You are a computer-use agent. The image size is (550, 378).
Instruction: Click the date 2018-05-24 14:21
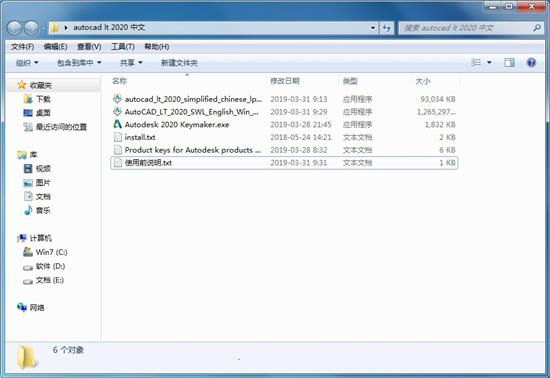(301, 137)
